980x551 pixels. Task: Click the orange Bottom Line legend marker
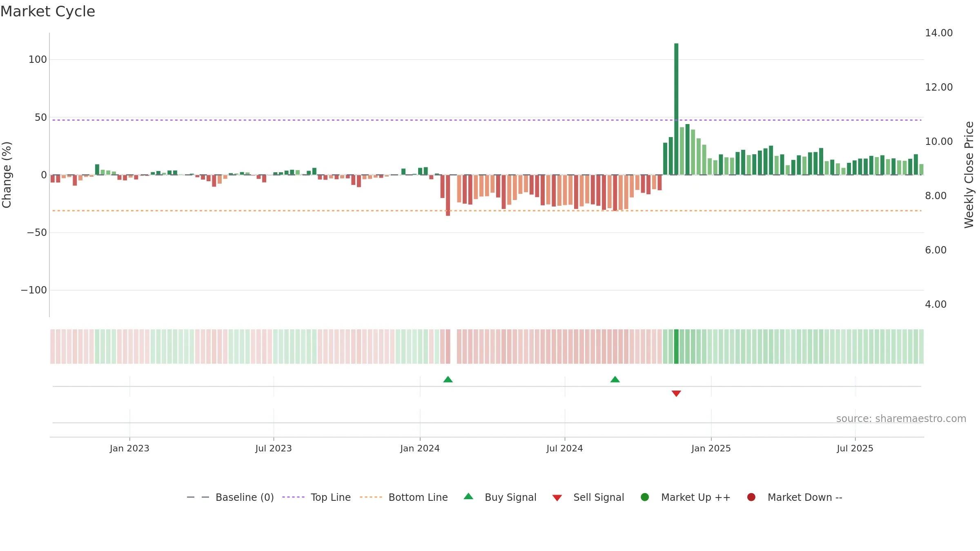click(371, 497)
